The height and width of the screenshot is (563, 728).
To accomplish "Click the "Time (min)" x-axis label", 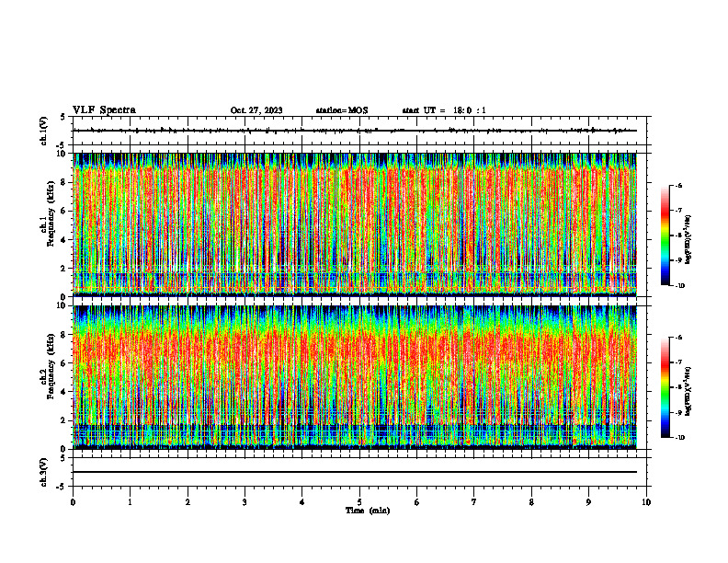I will (x=368, y=511).
